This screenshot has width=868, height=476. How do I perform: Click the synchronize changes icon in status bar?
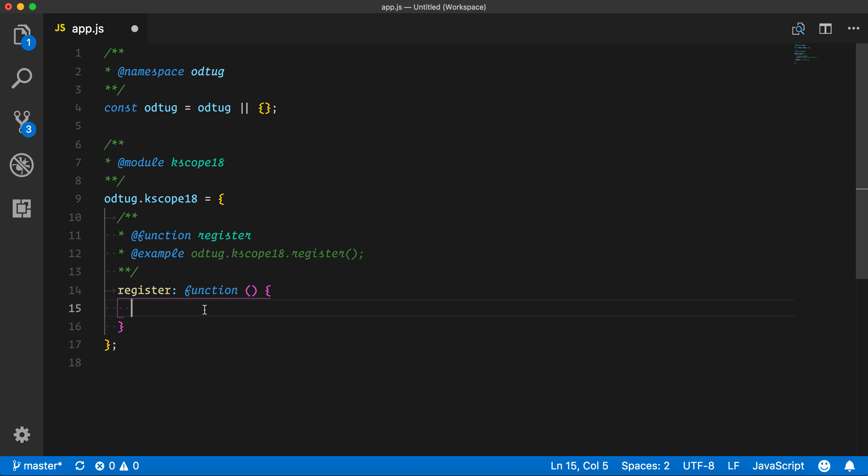tap(80, 466)
